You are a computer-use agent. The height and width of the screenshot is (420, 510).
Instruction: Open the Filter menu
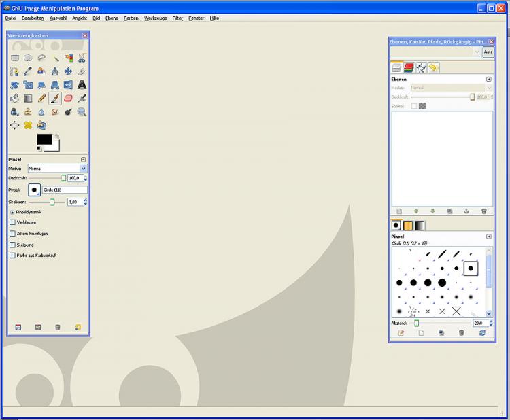[177, 18]
